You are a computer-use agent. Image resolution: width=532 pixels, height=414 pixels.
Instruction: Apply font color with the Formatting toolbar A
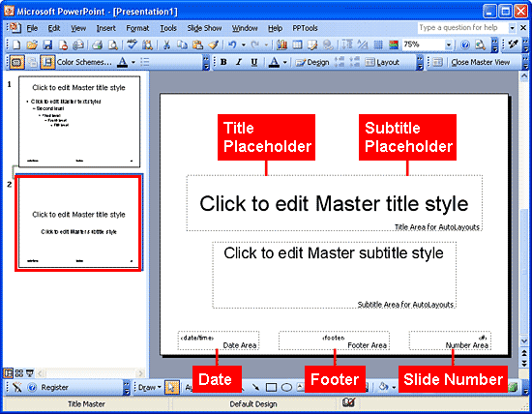[x=274, y=62]
